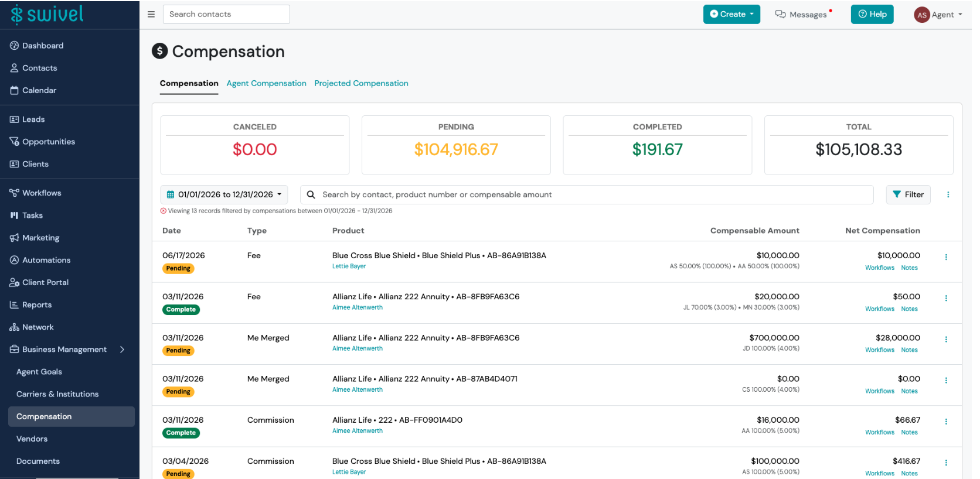Open the Agent account dropdown
980x479 pixels.
pyautogui.click(x=938, y=15)
